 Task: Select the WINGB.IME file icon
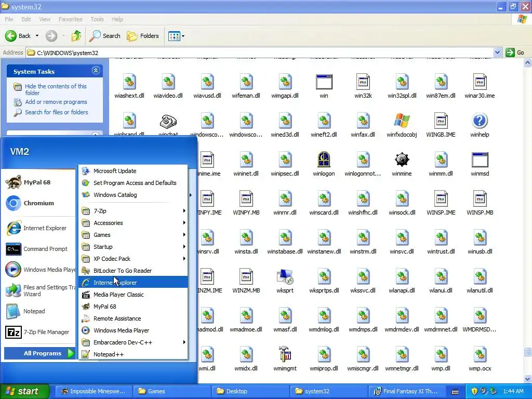click(x=441, y=121)
